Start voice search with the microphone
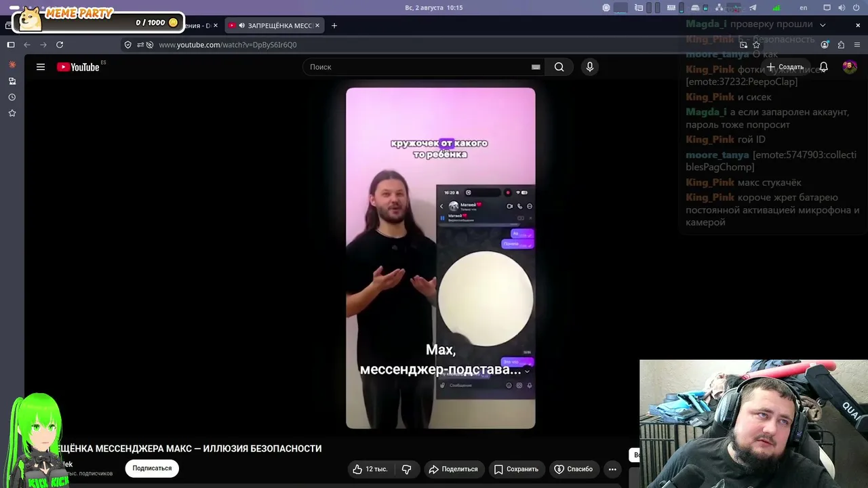The image size is (868, 488). (x=590, y=67)
